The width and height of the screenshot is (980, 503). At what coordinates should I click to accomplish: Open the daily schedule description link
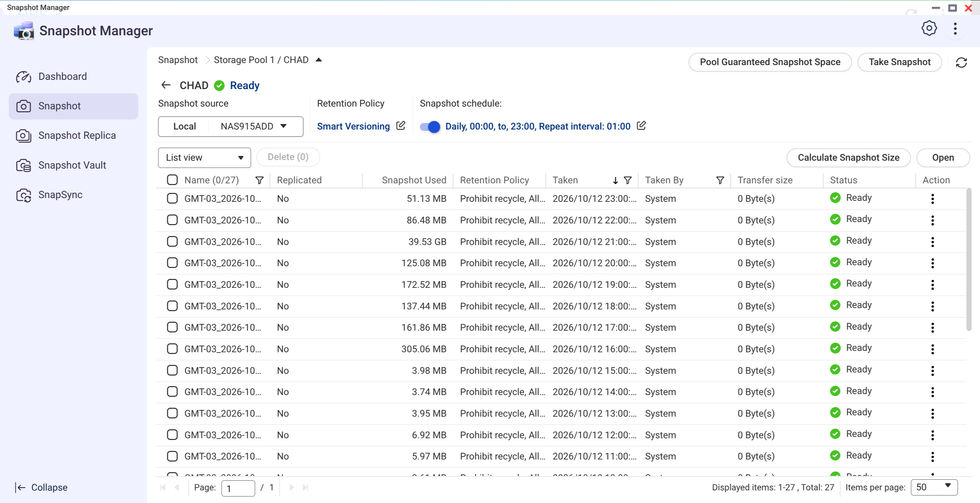[x=538, y=126]
